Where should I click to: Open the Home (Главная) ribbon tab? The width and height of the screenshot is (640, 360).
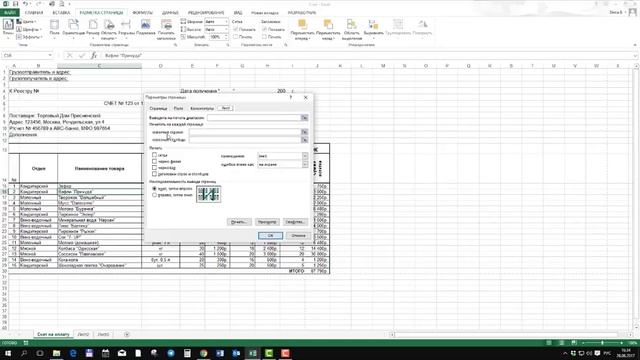33,13
